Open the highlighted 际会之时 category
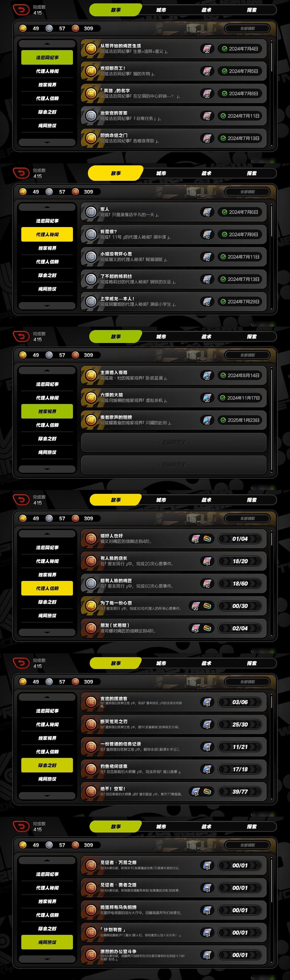 pos(47,765)
